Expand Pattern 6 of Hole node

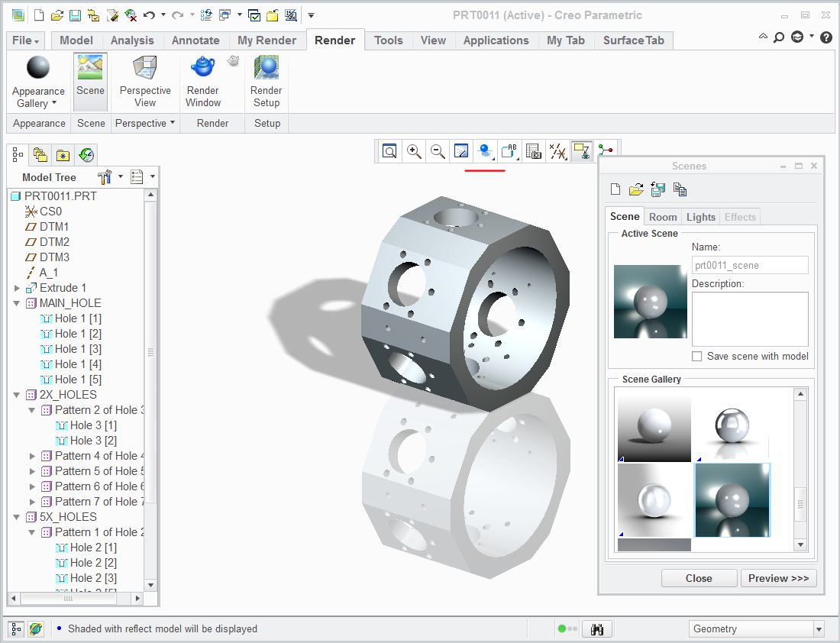point(32,486)
